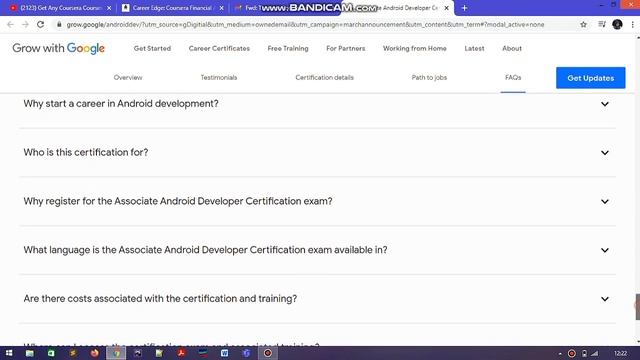Screen dimensions: 640x360
Task: Click the Bandicam recorder taskbar icon
Action: pos(268,353)
